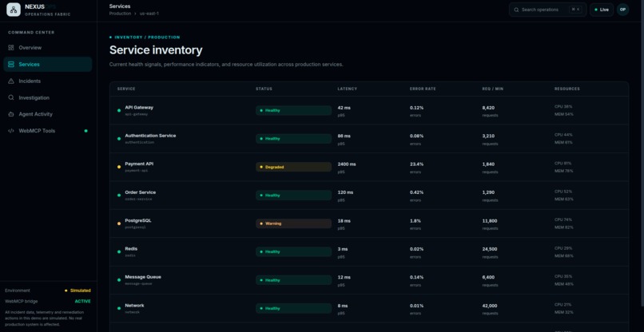Click the Degraded badge for Payment API
The width and height of the screenshot is (644, 332).
pos(294,167)
